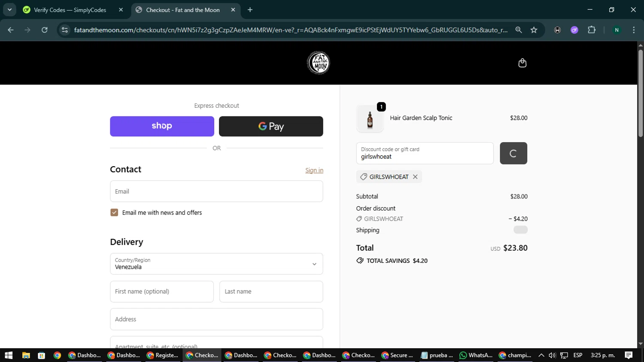The height and width of the screenshot is (362, 644).
Task: Open the Extensions puzzle icon
Action: tap(592, 30)
